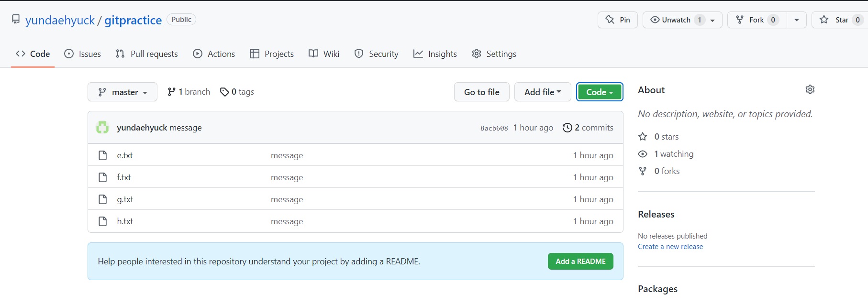Open the h.txt file
This screenshot has height=305, width=868.
[125, 221]
